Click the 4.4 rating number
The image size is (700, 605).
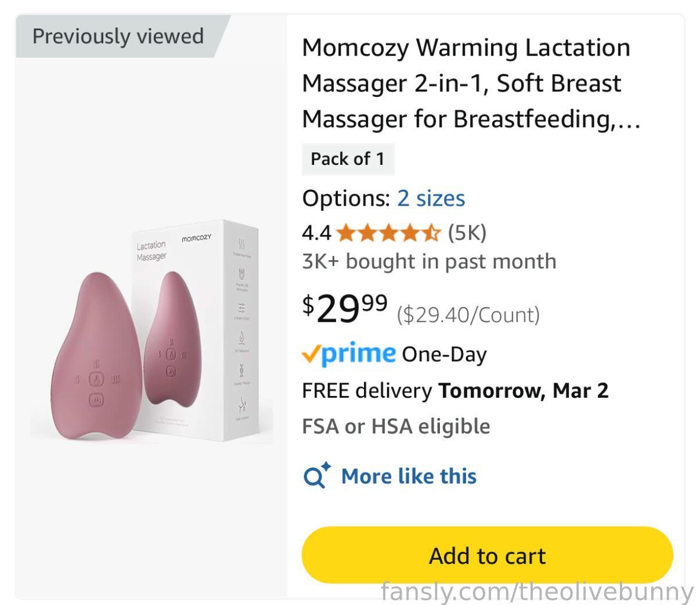[x=316, y=233]
